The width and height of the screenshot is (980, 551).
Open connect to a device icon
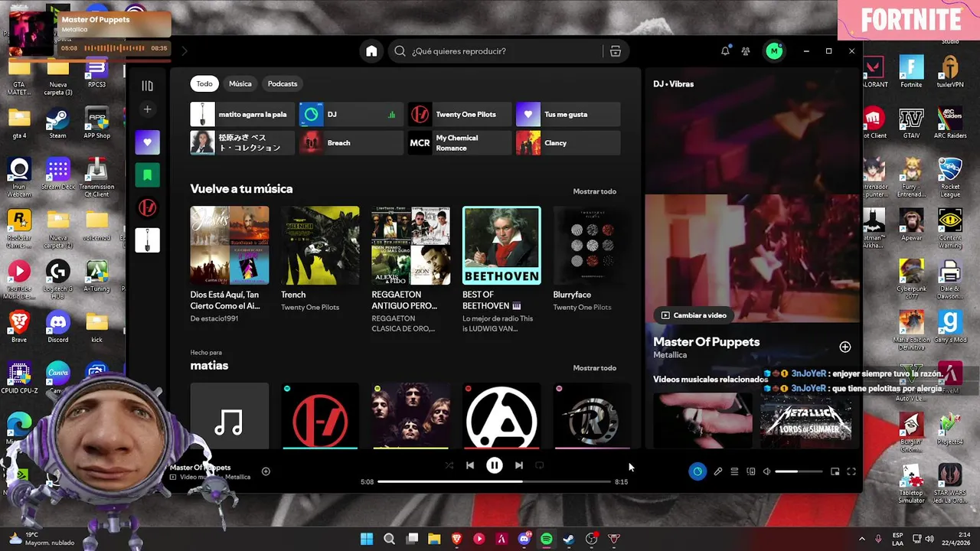[751, 471]
